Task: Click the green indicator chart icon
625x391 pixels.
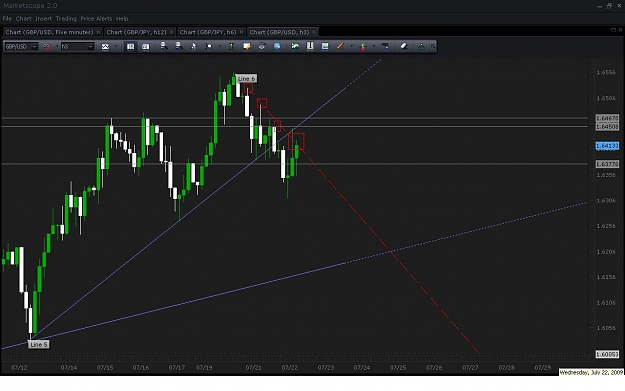Action: click(295, 46)
